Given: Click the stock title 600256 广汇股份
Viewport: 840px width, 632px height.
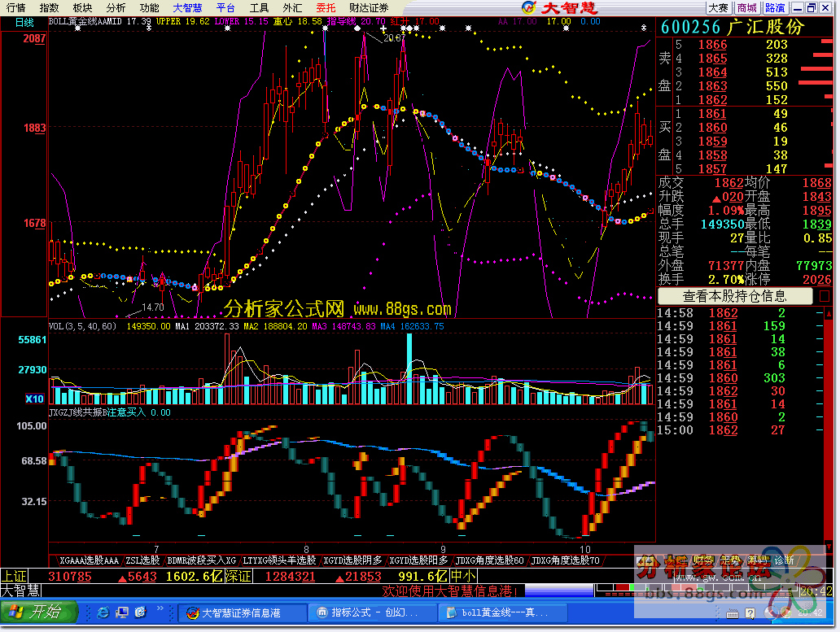Looking at the screenshot, I should [733, 27].
